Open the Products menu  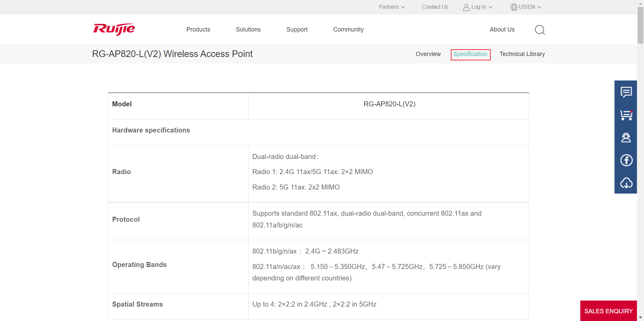(198, 30)
